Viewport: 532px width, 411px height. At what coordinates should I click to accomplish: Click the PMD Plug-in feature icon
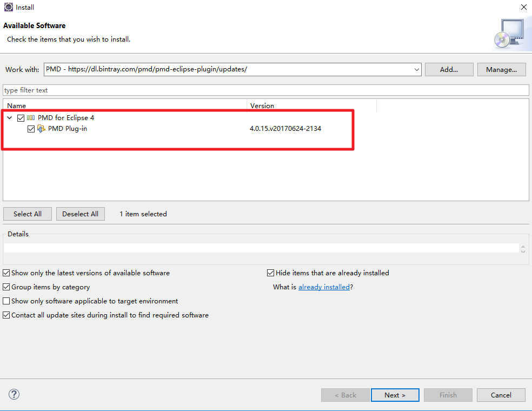click(41, 129)
